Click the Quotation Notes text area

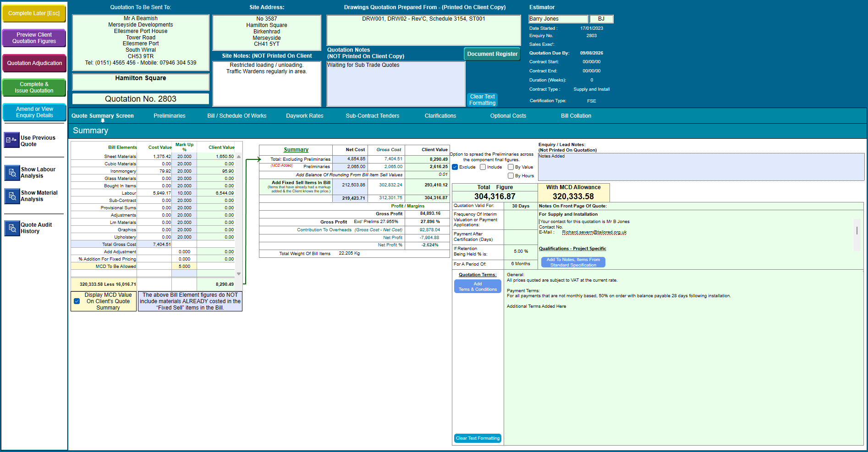pyautogui.click(x=396, y=84)
